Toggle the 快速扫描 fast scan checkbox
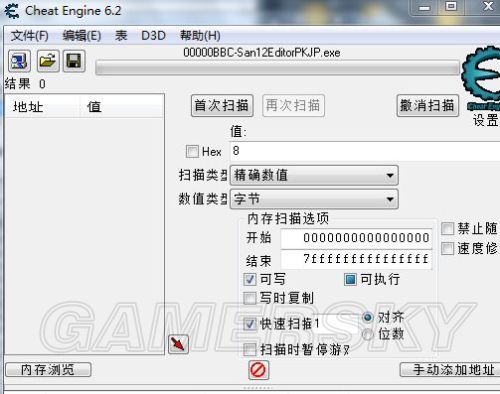Image resolution: width=500 pixels, height=394 pixels. point(250,324)
